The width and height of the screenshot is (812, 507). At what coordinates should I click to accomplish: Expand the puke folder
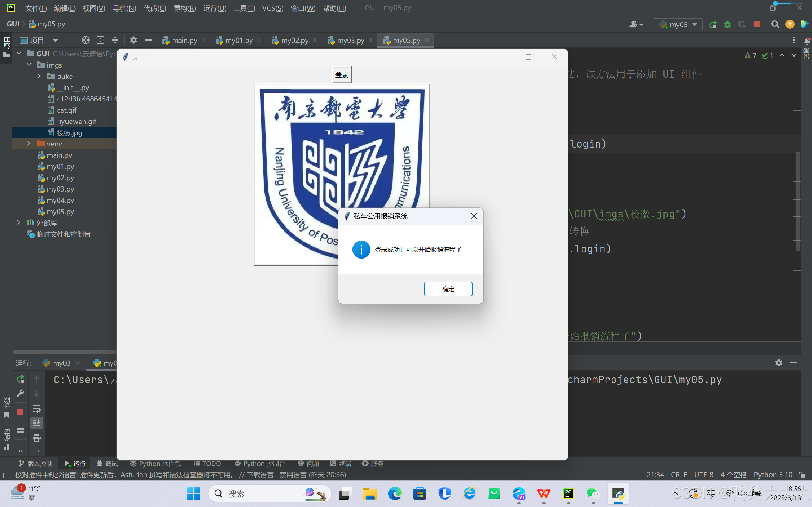[39, 76]
